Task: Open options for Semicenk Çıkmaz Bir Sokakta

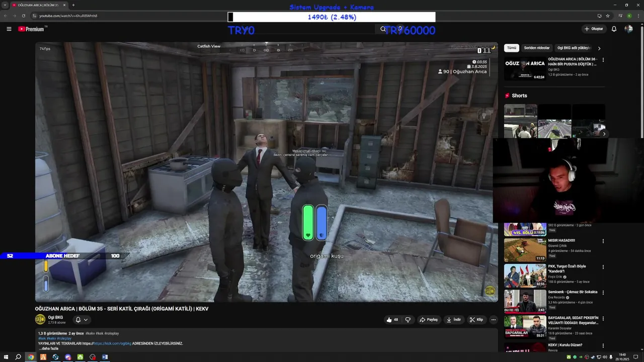Action: coord(603,293)
